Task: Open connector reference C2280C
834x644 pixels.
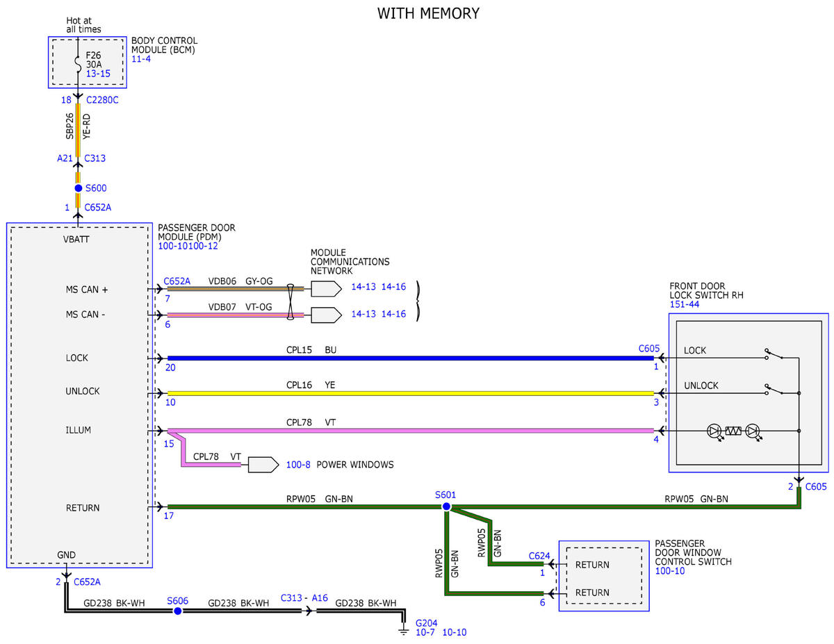Action: coord(102,100)
